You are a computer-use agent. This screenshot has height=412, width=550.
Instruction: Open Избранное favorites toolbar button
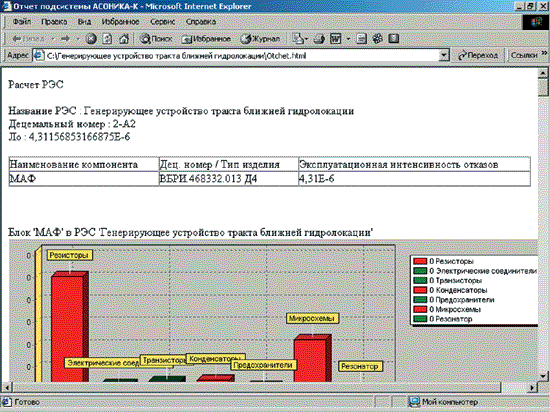coord(206,39)
